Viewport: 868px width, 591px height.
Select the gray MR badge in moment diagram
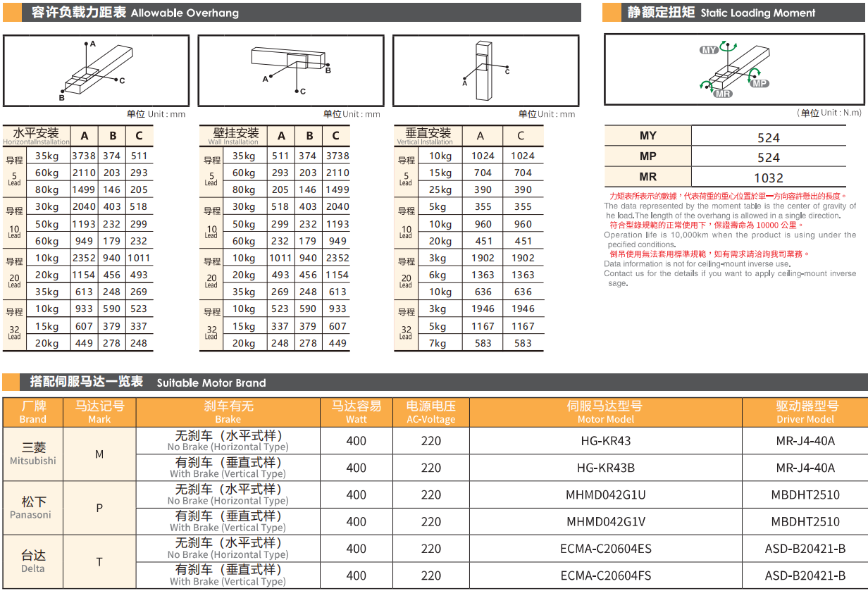[x=723, y=94]
